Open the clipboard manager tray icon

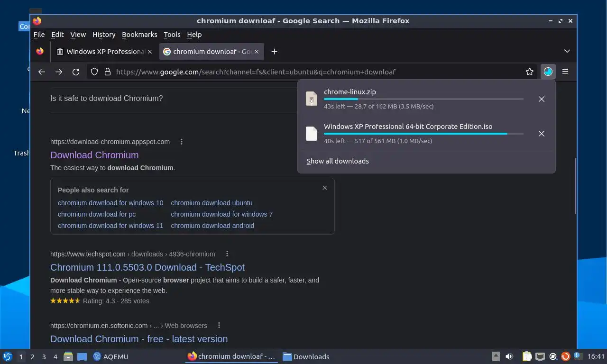click(527, 356)
